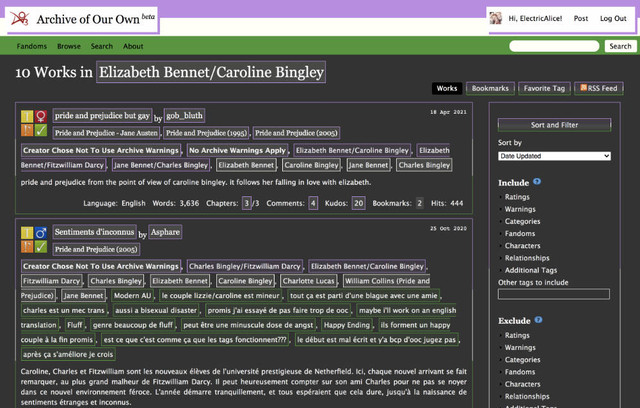Open the 'Jane Bennet/Charles Bingley' relationship tag
The width and height of the screenshot is (640, 408).
(x=161, y=165)
